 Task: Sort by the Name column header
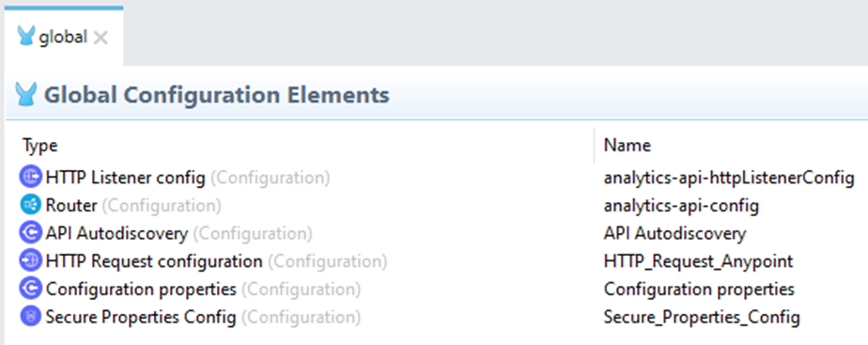pos(628,146)
